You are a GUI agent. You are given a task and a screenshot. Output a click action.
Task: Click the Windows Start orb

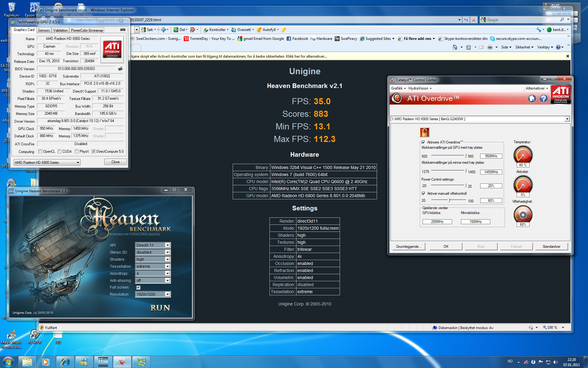(8, 362)
